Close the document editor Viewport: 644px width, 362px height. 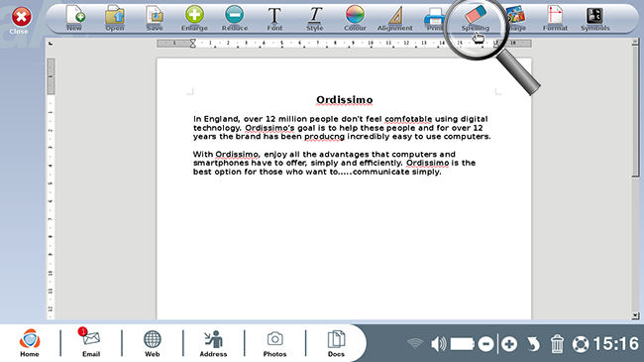[21, 20]
